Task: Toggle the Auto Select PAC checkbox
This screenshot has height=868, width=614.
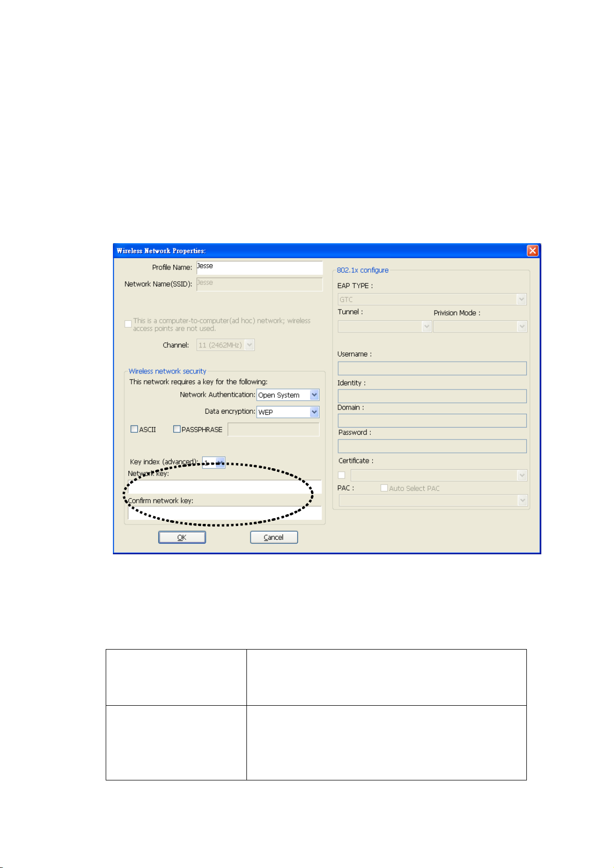Action: coord(384,488)
